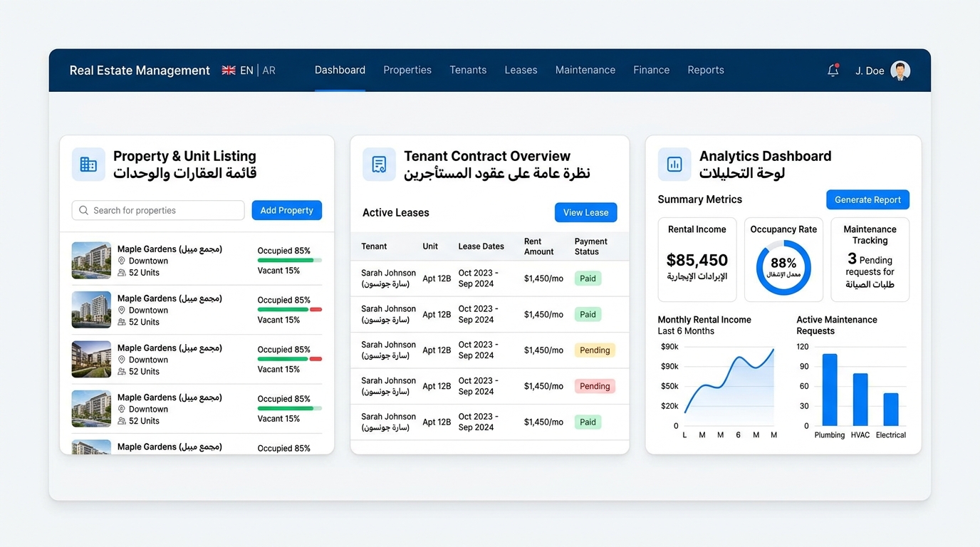Image resolution: width=980 pixels, height=547 pixels.
Task: Switch language to AR
Action: click(269, 70)
